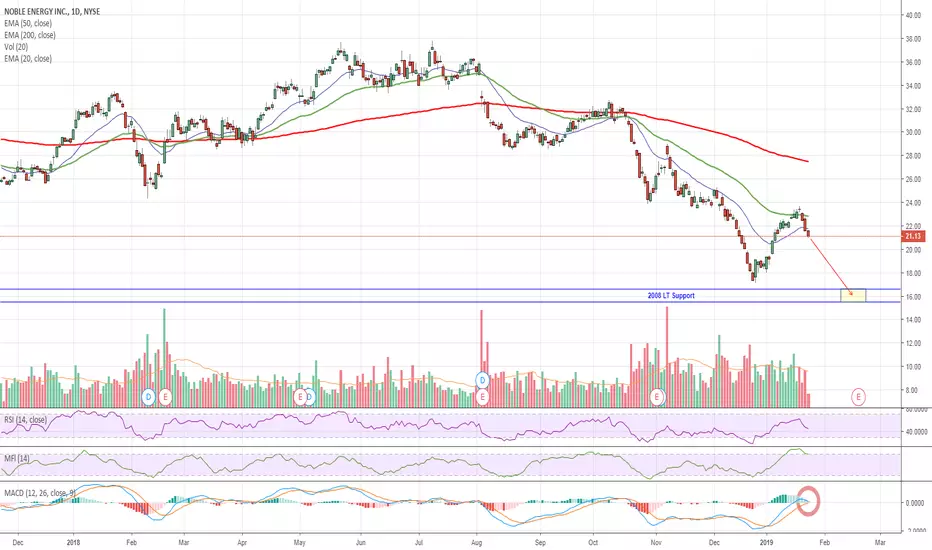Click the 2008 LT Support text label
This screenshot has height=550, width=932.
(x=671, y=296)
